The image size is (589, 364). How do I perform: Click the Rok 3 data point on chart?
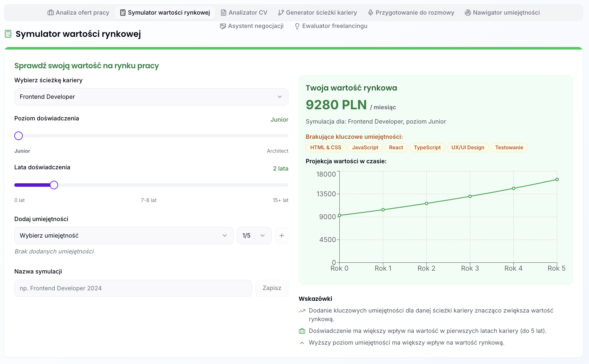click(x=470, y=196)
